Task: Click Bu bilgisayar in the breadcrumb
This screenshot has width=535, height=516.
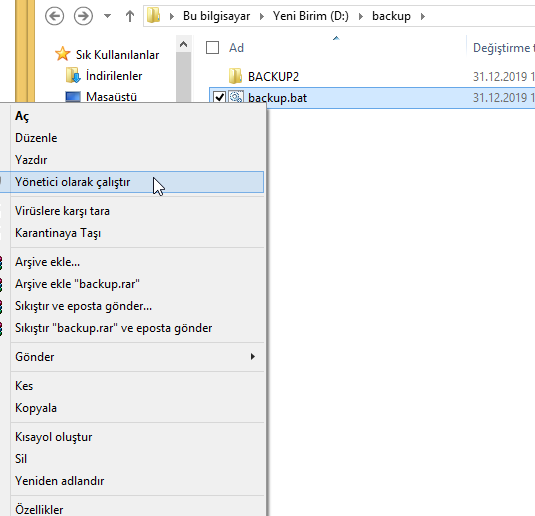Action: coord(216,16)
